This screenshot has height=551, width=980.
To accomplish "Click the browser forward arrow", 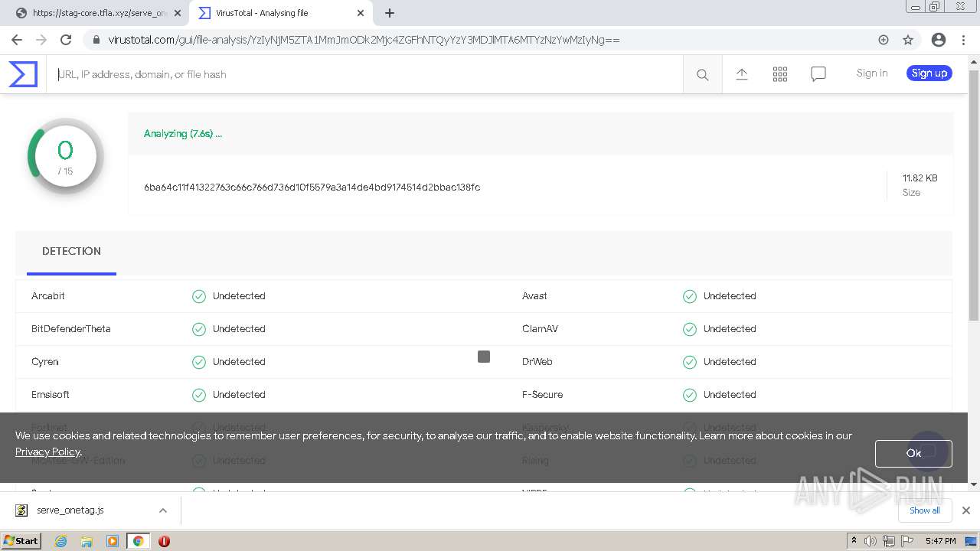I will pos(41,40).
